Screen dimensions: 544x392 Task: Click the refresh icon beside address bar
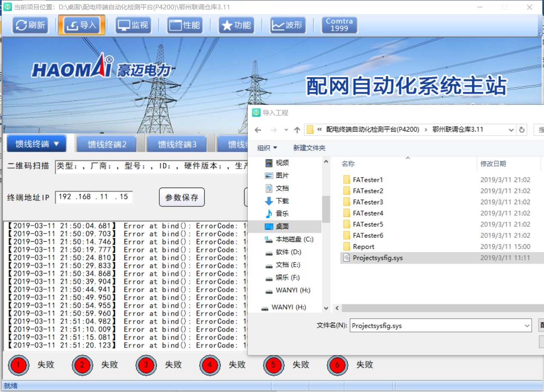coord(522,130)
